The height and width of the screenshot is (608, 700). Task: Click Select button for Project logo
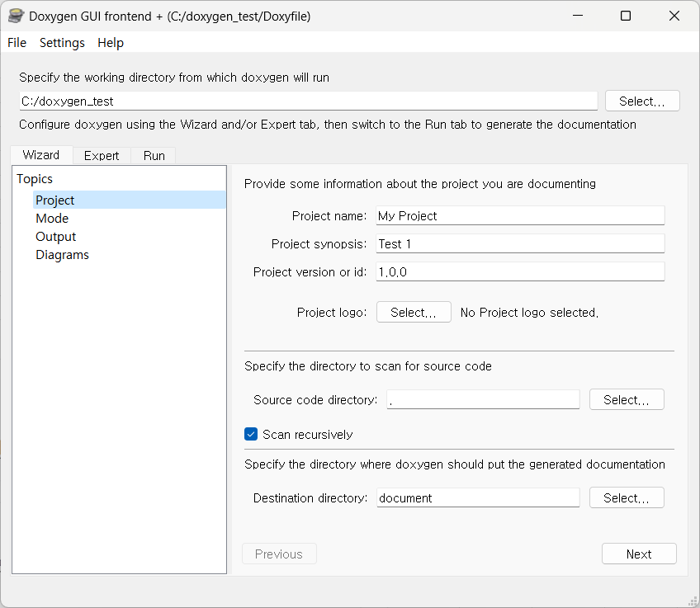tap(414, 313)
